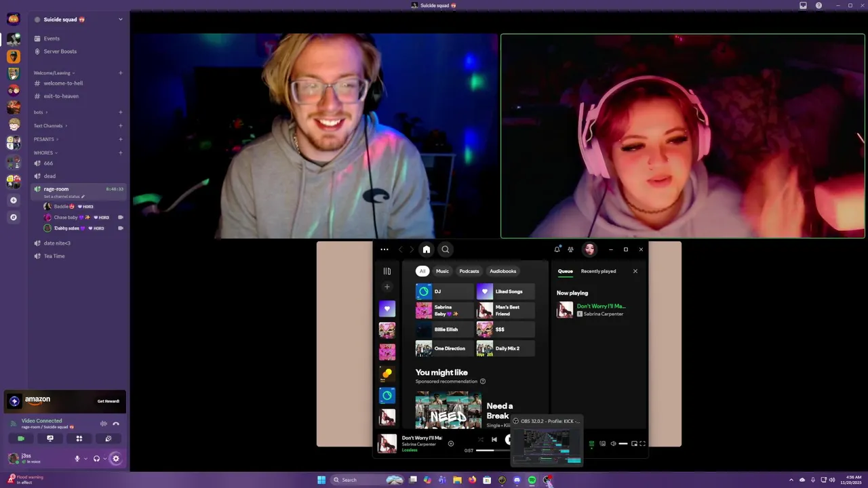Expand microphone input options arrow
Image resolution: width=868 pixels, height=488 pixels.
pos(85,459)
